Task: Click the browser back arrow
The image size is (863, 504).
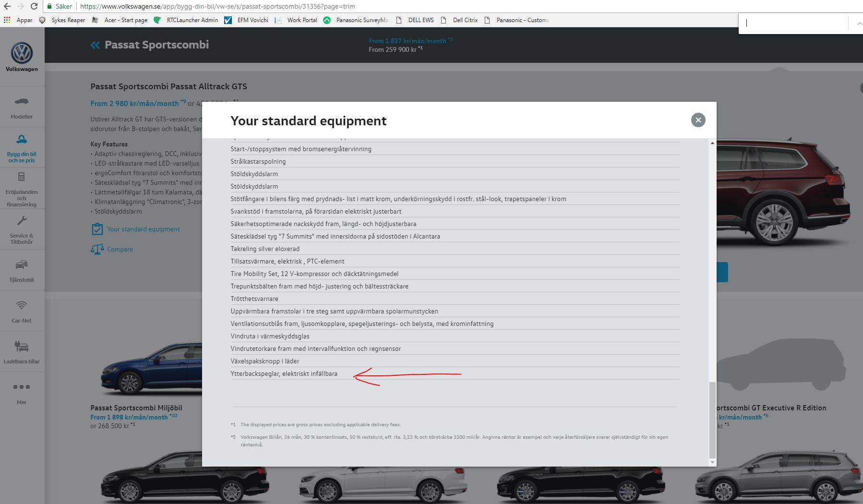Action: pyautogui.click(x=7, y=6)
